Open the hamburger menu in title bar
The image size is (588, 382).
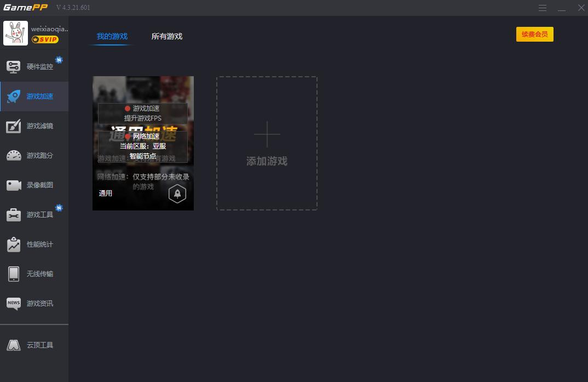[542, 8]
